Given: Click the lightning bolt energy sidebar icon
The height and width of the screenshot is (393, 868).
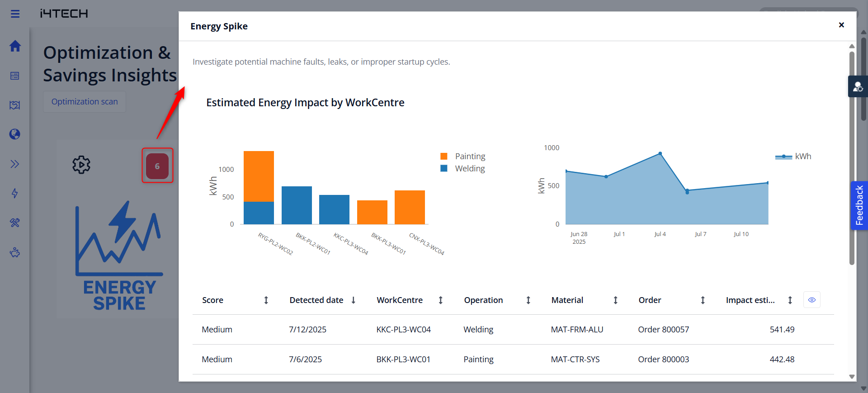Looking at the screenshot, I should pos(15,194).
